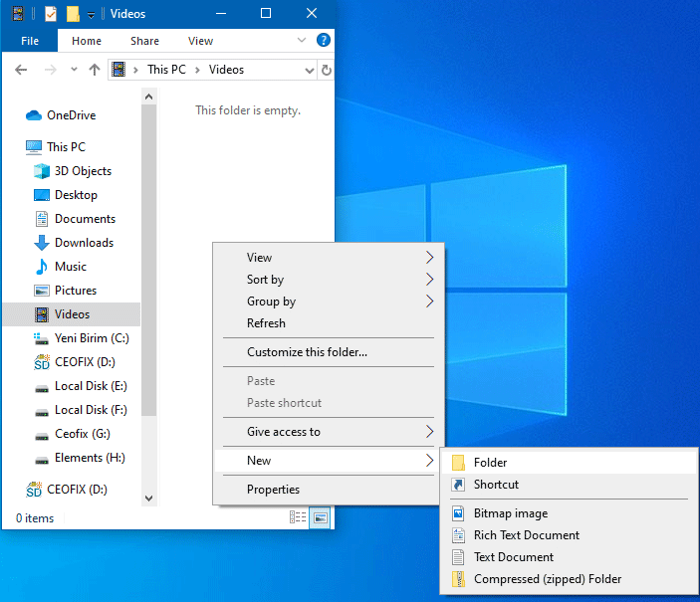Select the OneDrive cloud icon in sidebar
700x602 pixels.
[x=34, y=115]
